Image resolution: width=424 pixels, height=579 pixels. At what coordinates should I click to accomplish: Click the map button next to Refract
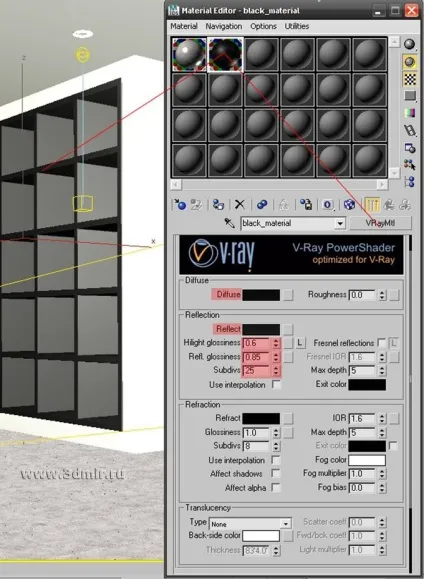[x=288, y=419]
